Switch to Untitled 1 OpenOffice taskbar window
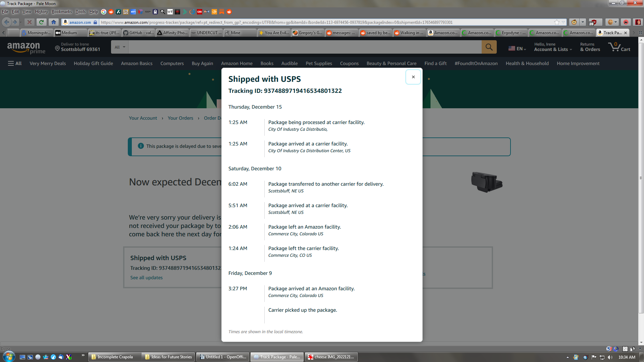Image resolution: width=644 pixels, height=362 pixels. [223, 357]
